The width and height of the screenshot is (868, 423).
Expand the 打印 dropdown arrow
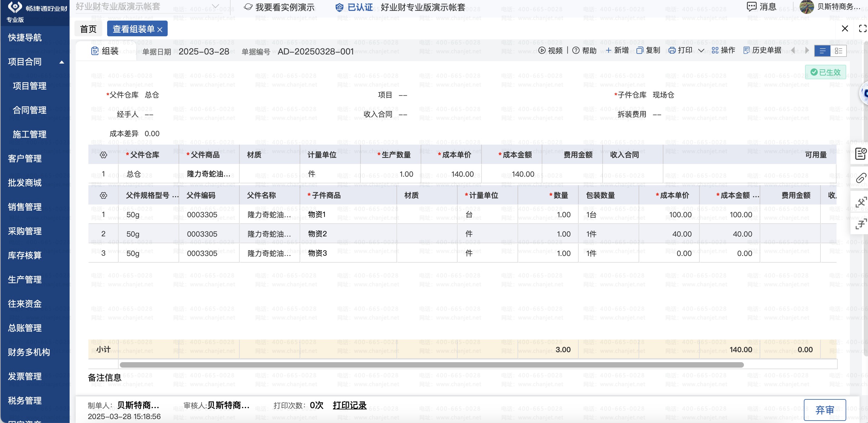(x=701, y=51)
